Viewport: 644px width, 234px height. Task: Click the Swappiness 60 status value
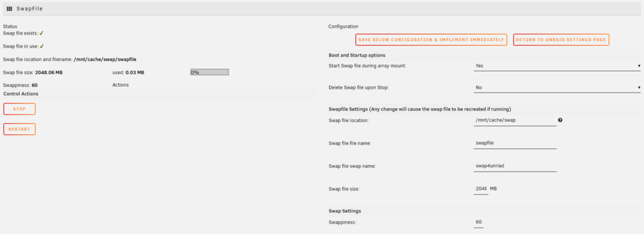pyautogui.click(x=35, y=85)
